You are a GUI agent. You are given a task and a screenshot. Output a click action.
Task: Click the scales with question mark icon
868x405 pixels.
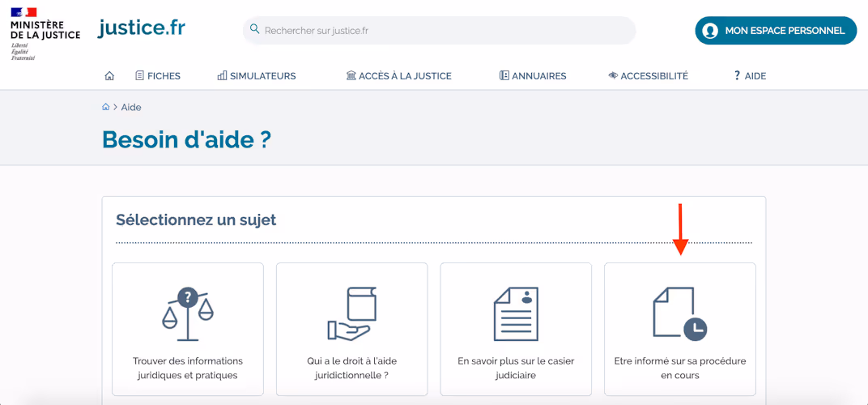[188, 313]
